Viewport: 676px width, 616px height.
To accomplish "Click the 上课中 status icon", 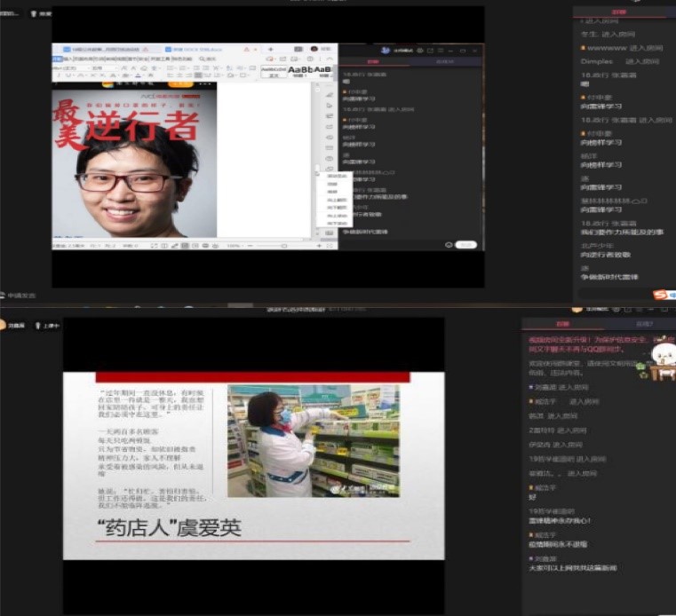I will click(39, 326).
